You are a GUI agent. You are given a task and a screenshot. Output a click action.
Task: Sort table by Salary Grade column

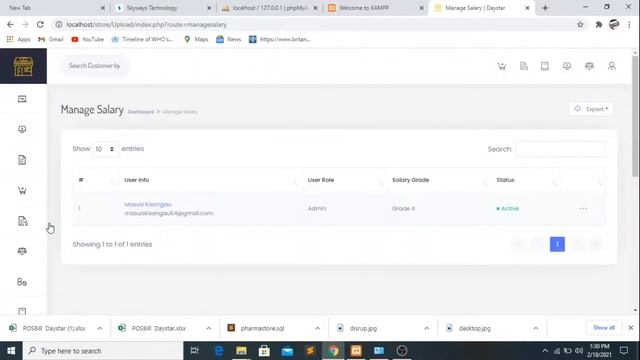coord(438,180)
